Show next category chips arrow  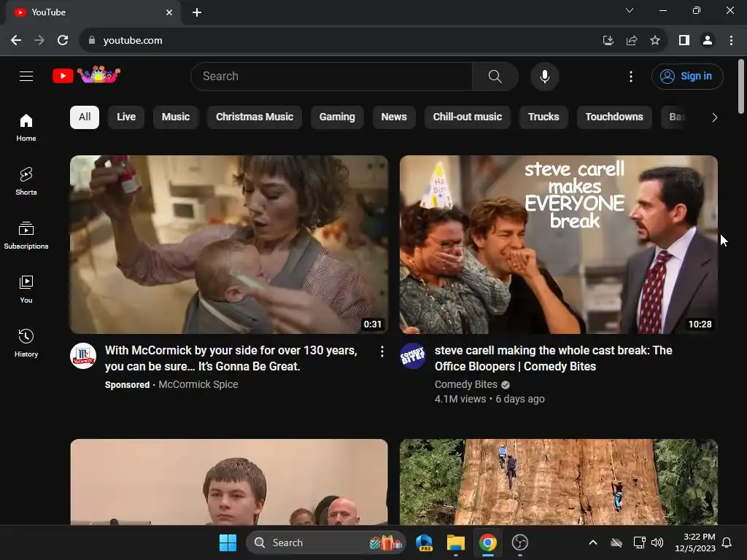(x=714, y=117)
